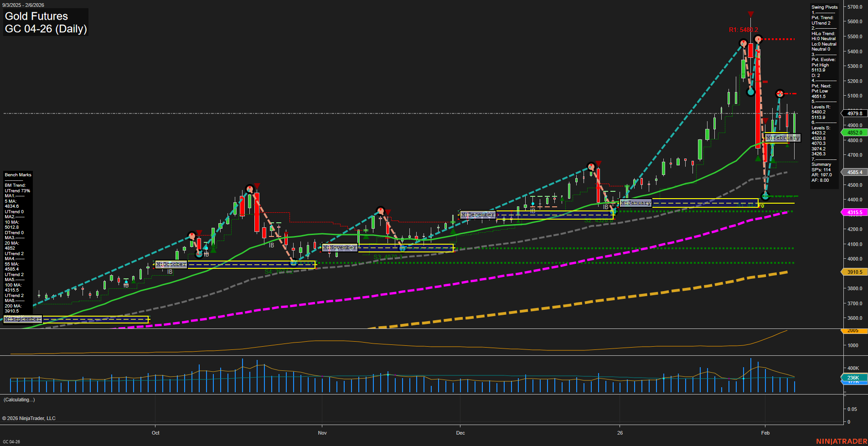868x446 pixels.
Task: Switch to the GC 04-26 tab
Action: pyautogui.click(x=11, y=441)
